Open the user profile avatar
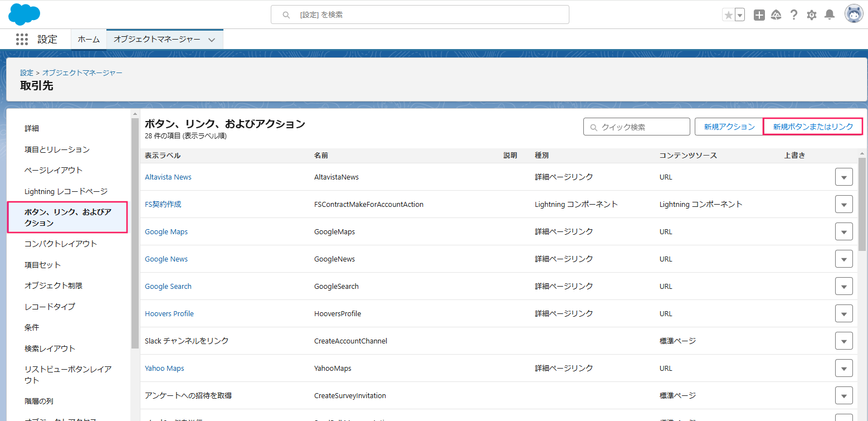Viewport: 868px width, 421px height. 854,14
